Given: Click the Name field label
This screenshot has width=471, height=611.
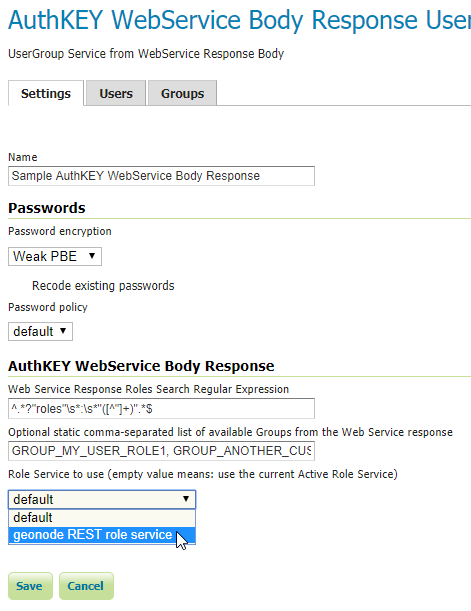Looking at the screenshot, I should 23,157.
